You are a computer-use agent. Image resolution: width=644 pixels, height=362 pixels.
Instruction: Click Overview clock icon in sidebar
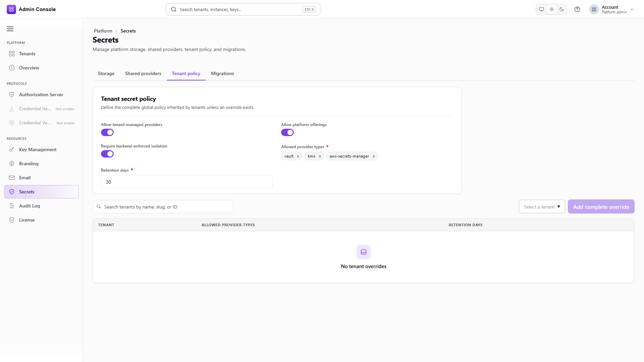point(12,68)
